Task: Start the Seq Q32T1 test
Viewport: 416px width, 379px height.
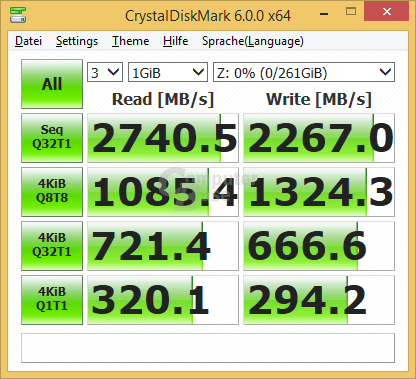Action: pos(52,138)
